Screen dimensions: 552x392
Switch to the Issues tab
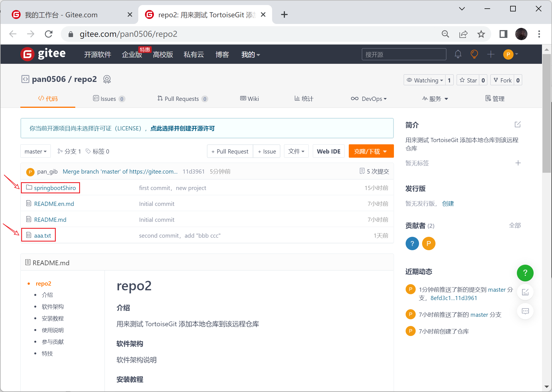coord(109,99)
